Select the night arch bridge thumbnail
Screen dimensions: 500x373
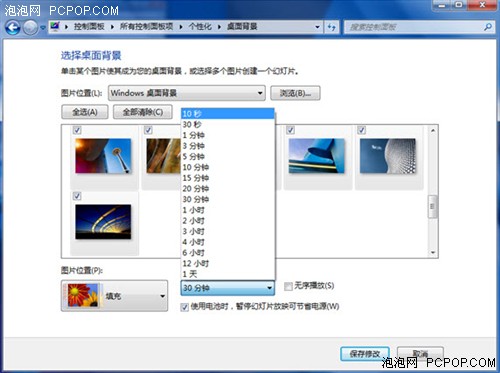(x=103, y=222)
